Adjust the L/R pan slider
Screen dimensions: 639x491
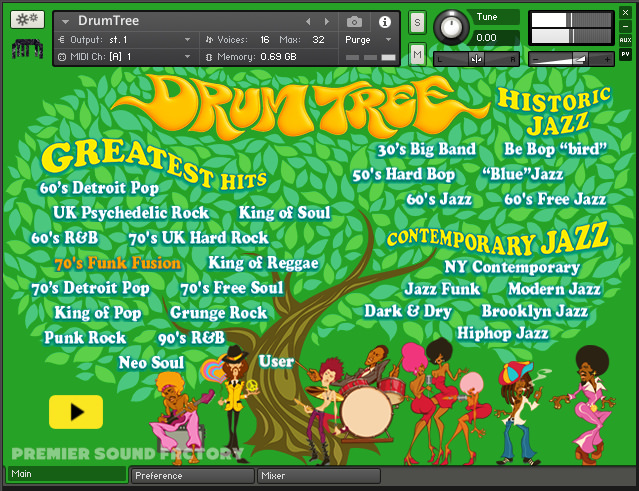click(x=476, y=59)
